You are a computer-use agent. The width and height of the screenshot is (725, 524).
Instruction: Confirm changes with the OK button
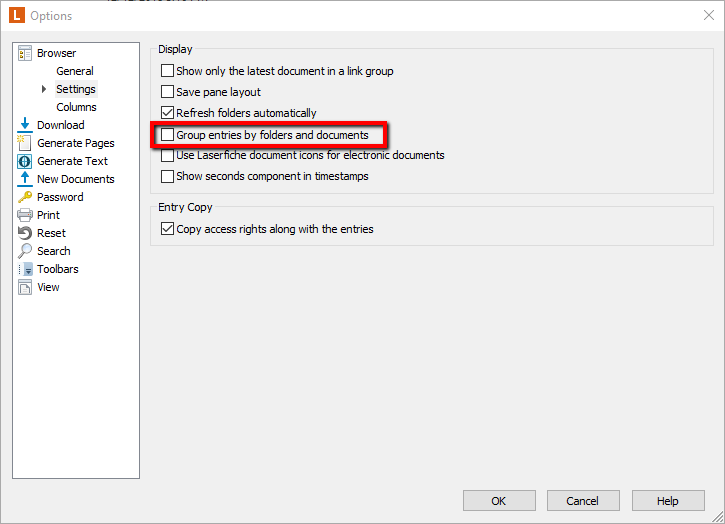499,501
